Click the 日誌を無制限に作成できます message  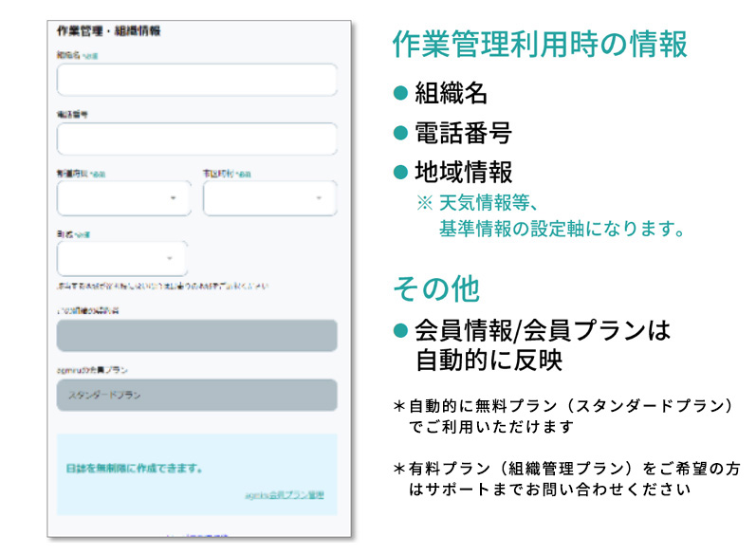(135, 469)
